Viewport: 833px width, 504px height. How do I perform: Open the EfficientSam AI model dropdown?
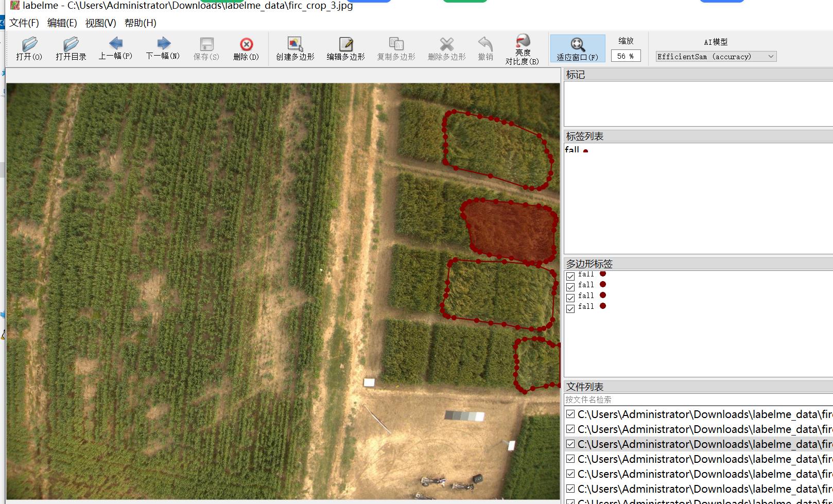click(x=716, y=57)
